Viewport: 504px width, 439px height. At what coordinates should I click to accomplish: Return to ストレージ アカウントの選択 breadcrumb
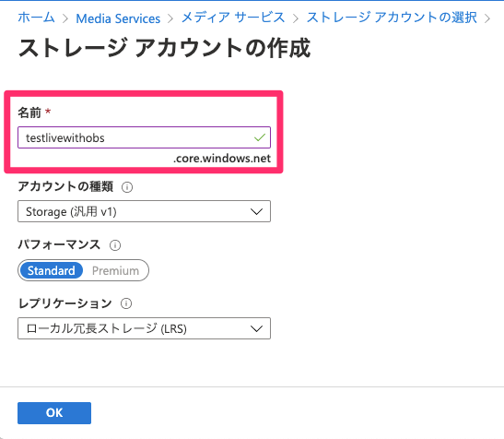tap(392, 18)
